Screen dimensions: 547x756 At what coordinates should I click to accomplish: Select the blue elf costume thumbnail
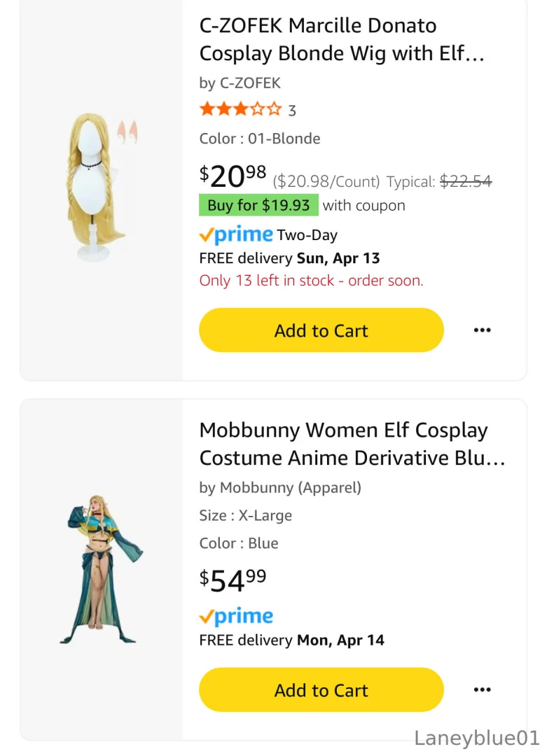[x=100, y=570]
